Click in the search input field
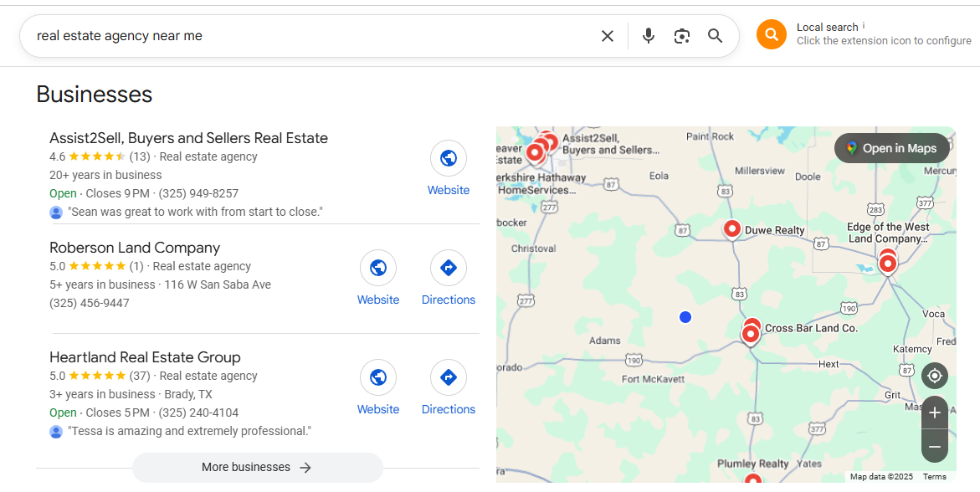The width and height of the screenshot is (980, 492). tap(310, 36)
